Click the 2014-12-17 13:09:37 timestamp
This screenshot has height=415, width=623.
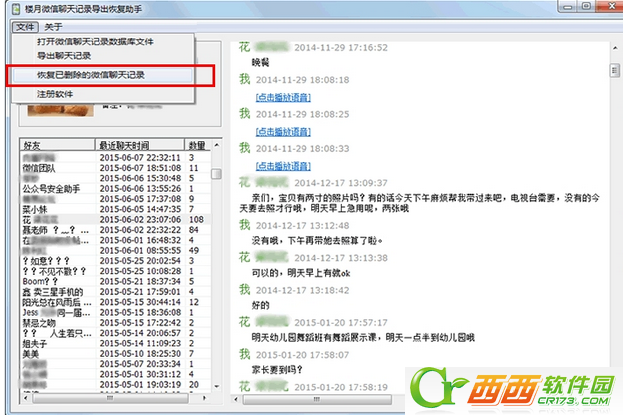[341, 183]
